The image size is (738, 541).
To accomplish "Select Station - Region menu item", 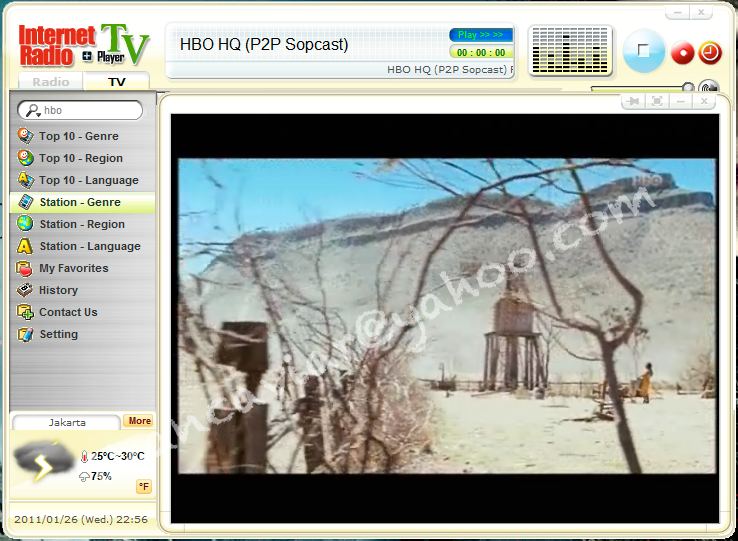I will coord(82,224).
